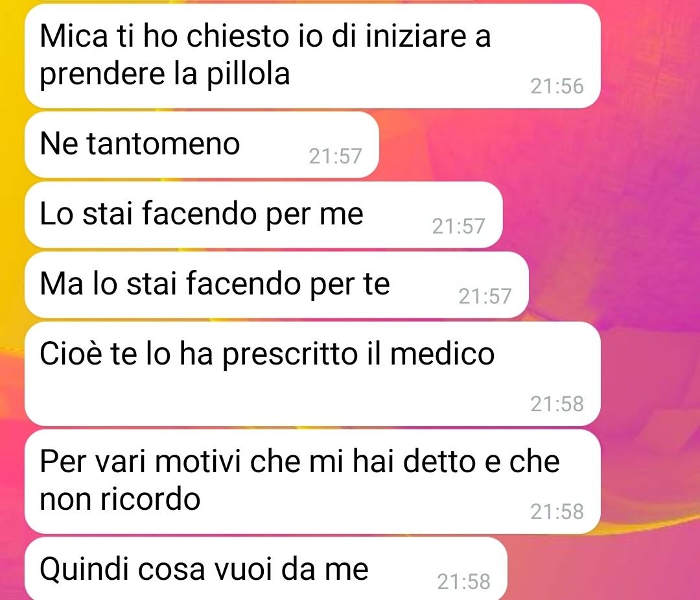Tap 'Cioè te lo ha prescritto il medico' message
700x600 pixels.
[312, 374]
